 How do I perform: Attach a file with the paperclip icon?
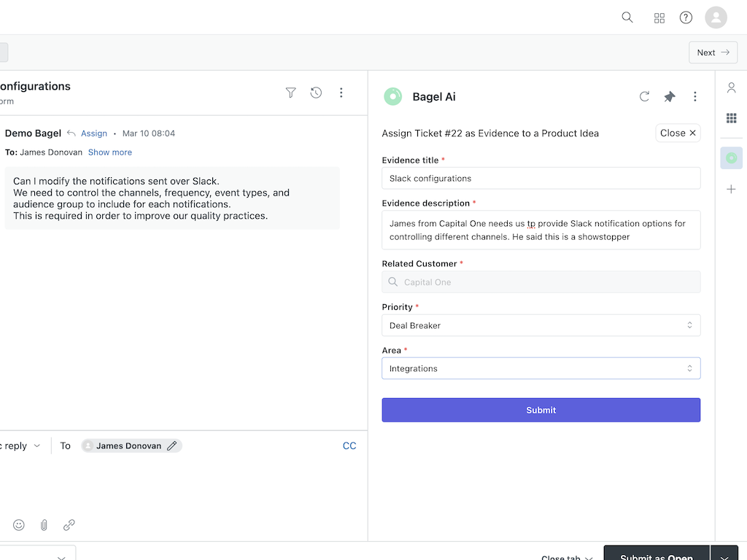[44, 525]
